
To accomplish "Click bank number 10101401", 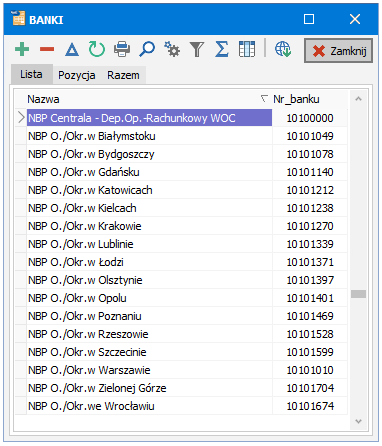I will coord(310,298).
